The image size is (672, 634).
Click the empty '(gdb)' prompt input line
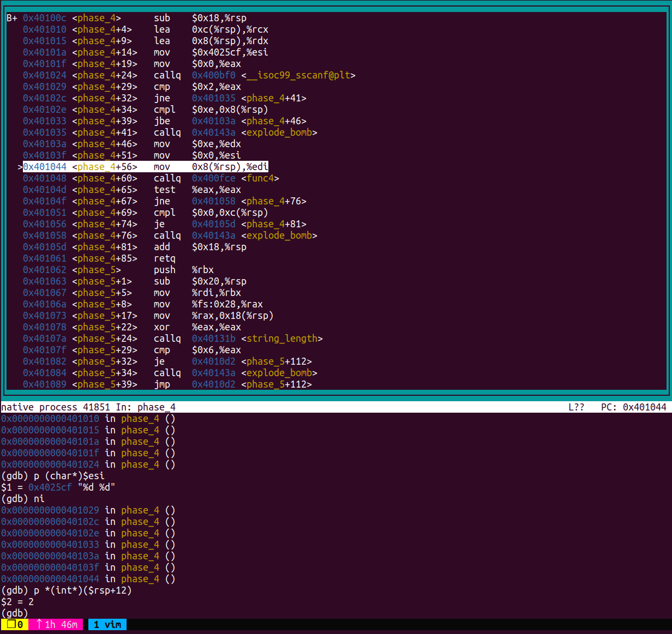click(15, 613)
